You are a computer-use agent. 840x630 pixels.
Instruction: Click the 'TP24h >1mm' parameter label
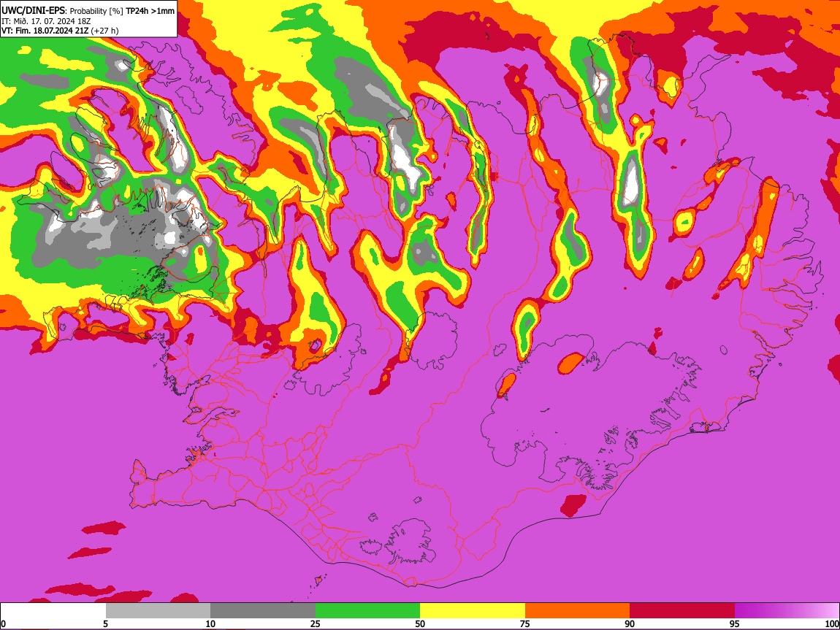[150, 11]
